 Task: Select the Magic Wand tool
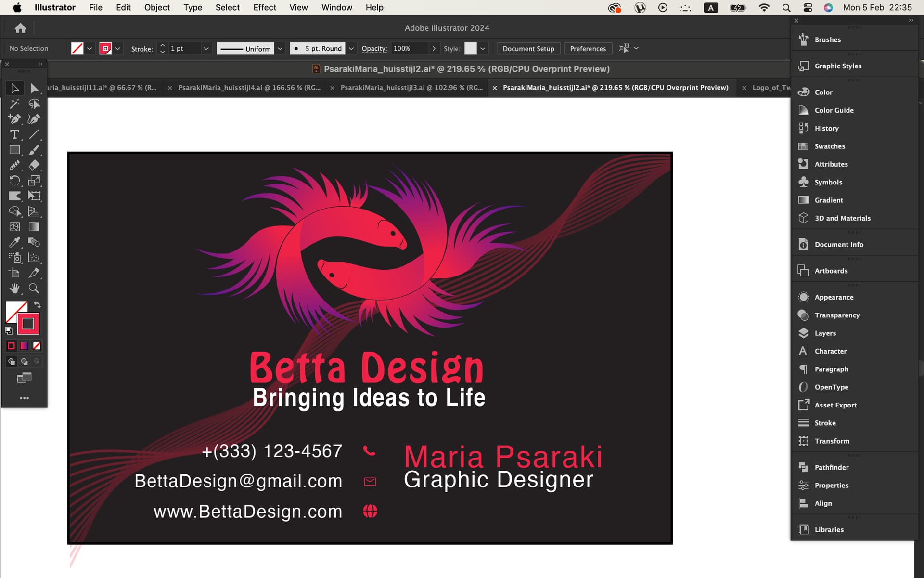pyautogui.click(x=14, y=104)
